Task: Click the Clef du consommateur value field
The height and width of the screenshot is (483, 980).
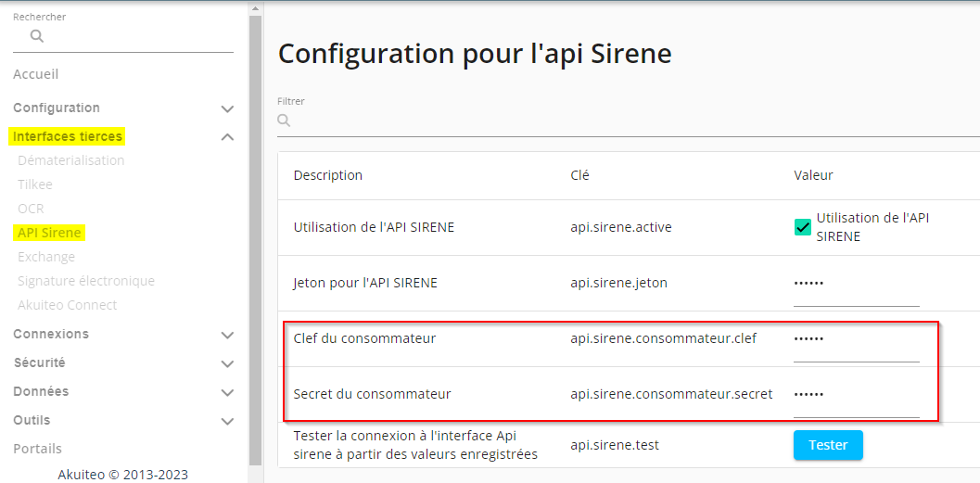Action: coord(856,339)
